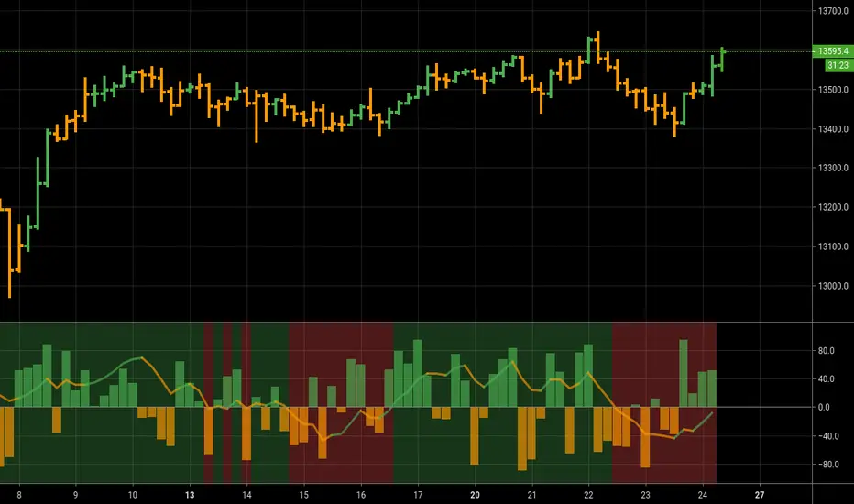Click the 13400.0 price axis label
This screenshot has height=504, width=854.
[x=833, y=129]
